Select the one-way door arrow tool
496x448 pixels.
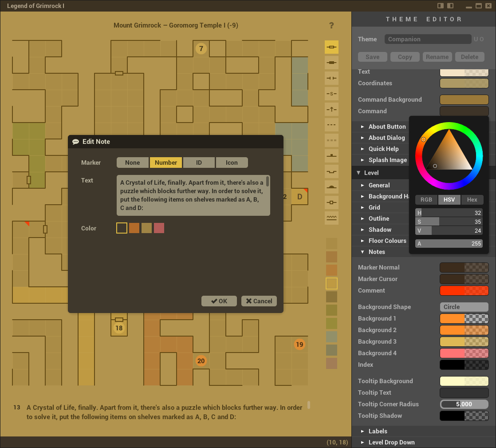(331, 109)
